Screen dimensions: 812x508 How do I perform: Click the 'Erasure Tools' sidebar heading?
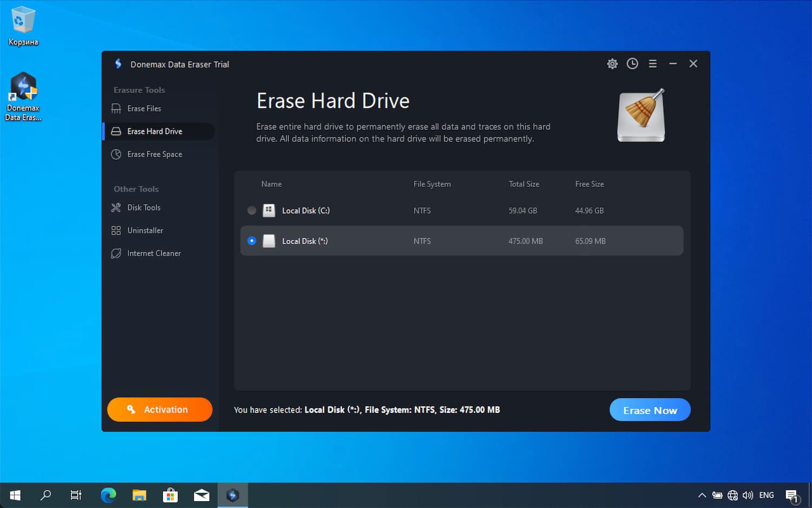point(139,90)
